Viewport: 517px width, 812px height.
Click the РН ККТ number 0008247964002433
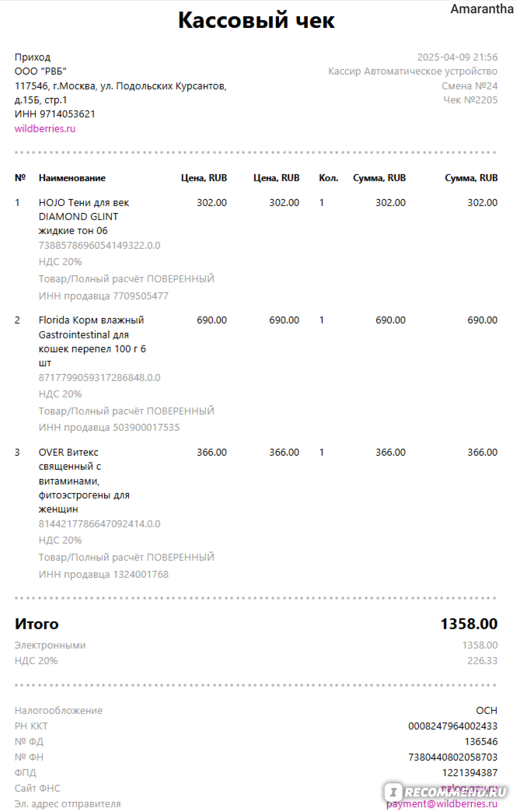[x=452, y=726]
